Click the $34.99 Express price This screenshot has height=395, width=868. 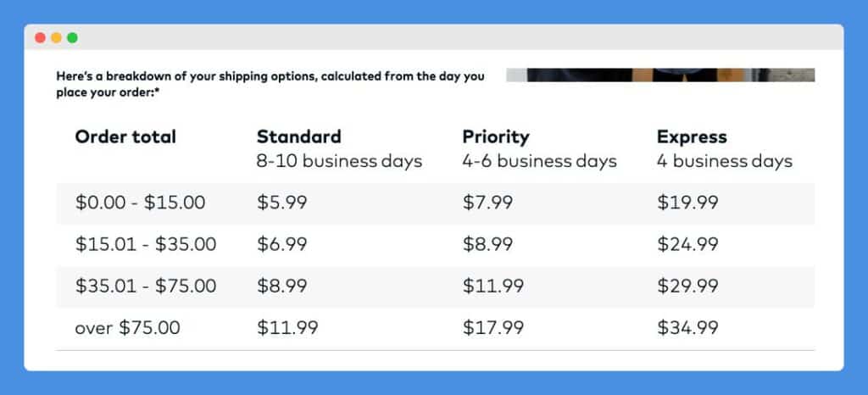coord(687,327)
